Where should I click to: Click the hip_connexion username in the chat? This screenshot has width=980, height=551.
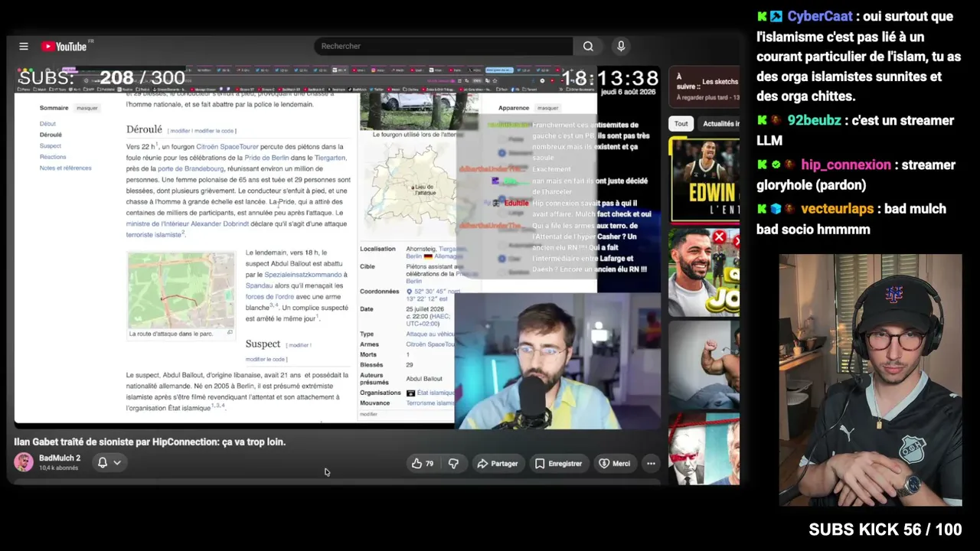point(846,165)
